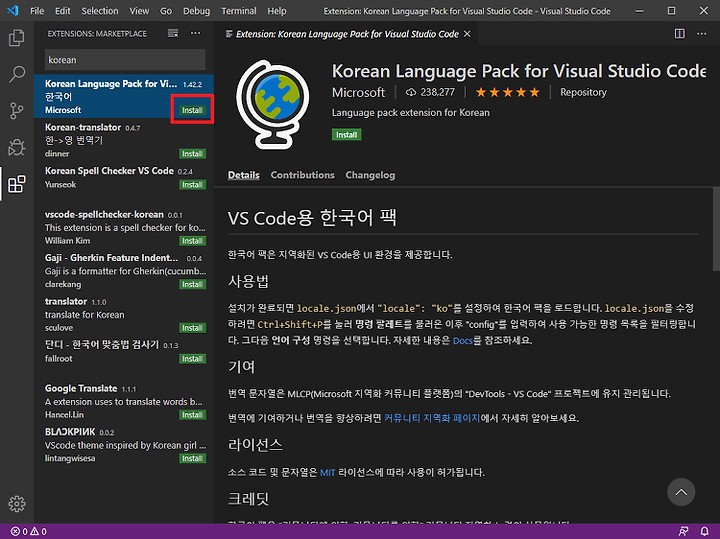
Task: Open the File menu
Action: pos(37,11)
